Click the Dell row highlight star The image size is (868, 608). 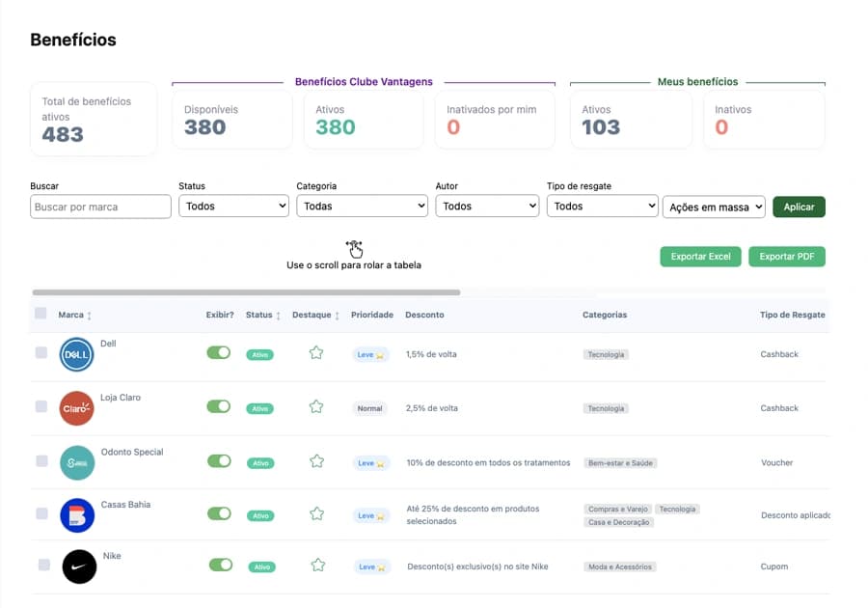316,352
